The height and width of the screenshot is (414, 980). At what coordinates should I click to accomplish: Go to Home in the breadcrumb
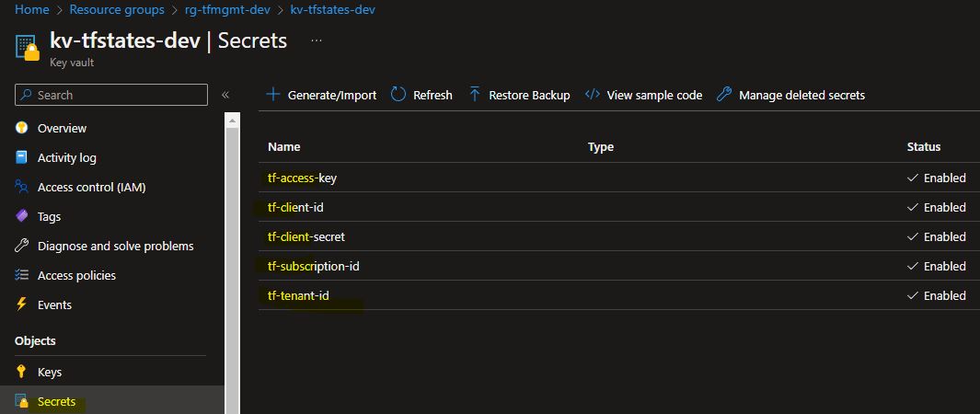(32, 9)
